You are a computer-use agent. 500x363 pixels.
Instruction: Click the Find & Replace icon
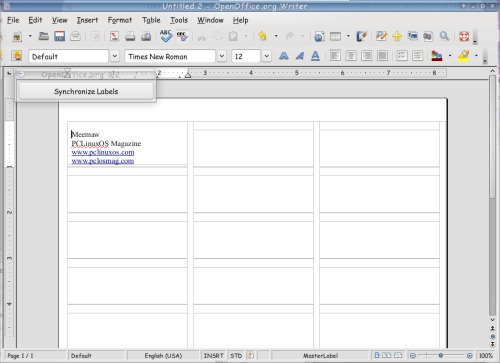(381, 36)
